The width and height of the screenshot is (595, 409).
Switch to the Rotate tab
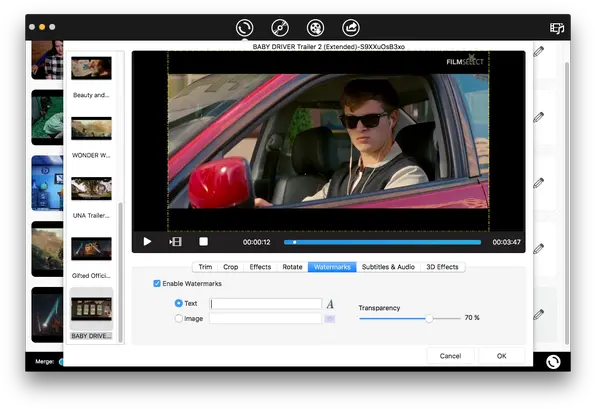point(292,267)
